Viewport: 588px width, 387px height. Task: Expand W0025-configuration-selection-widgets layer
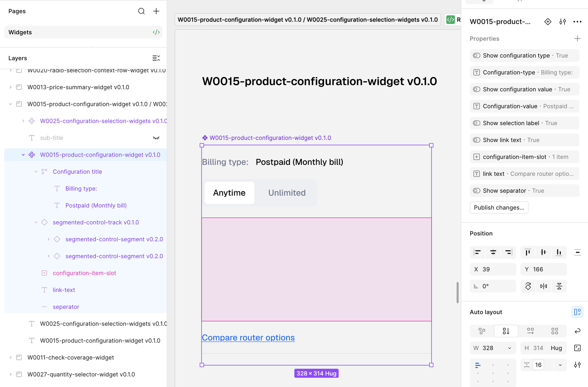tap(23, 121)
